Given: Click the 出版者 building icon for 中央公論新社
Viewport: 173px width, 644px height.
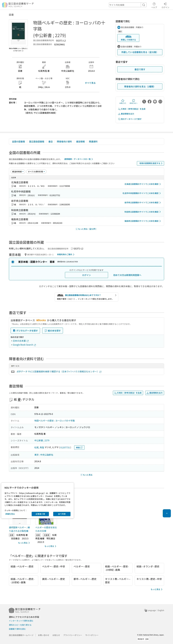Looking at the screenshot, I should pyautogui.click(x=68, y=66).
